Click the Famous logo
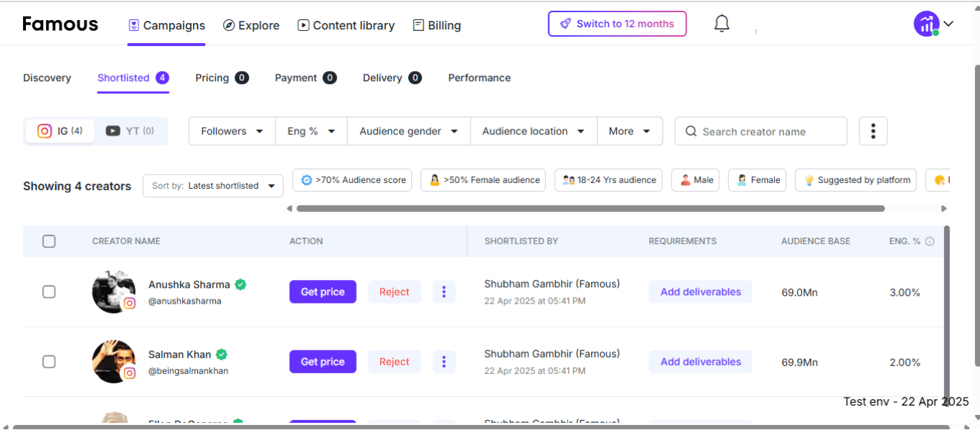 pyautogui.click(x=60, y=24)
